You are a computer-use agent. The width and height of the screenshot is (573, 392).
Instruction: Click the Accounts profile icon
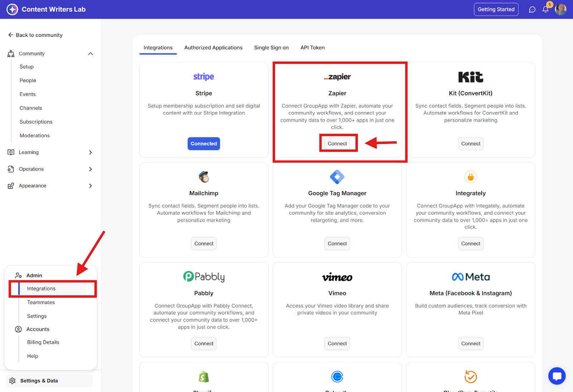tap(18, 329)
